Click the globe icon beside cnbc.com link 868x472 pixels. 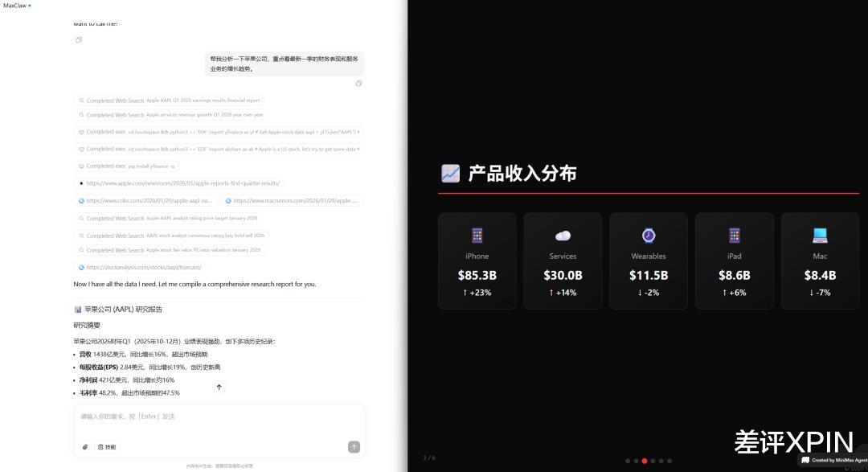pos(81,200)
